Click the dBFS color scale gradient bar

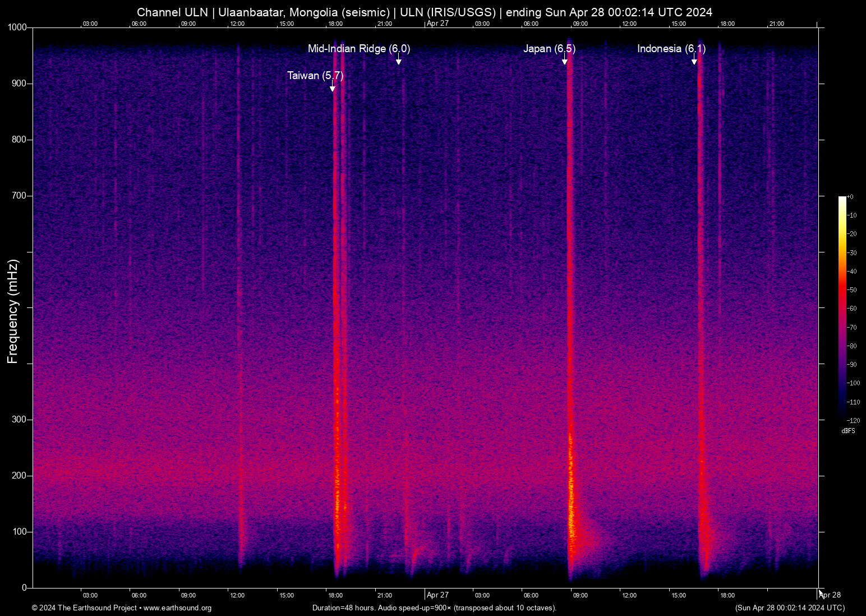tap(842, 308)
